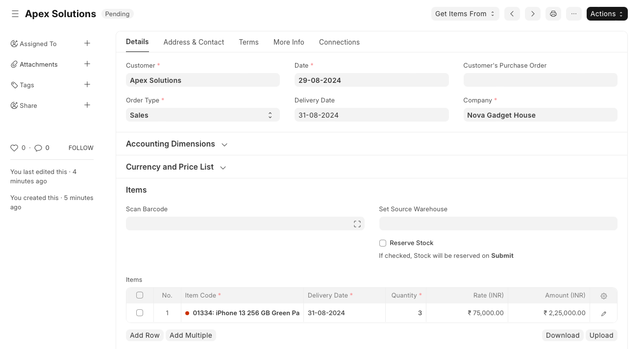Click the plus icon beside Attachments

click(87, 64)
